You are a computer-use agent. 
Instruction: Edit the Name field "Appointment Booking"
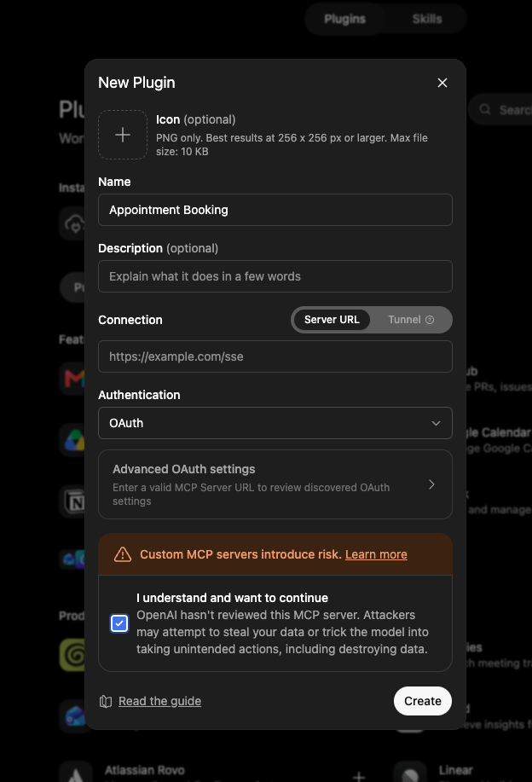pyautogui.click(x=275, y=210)
